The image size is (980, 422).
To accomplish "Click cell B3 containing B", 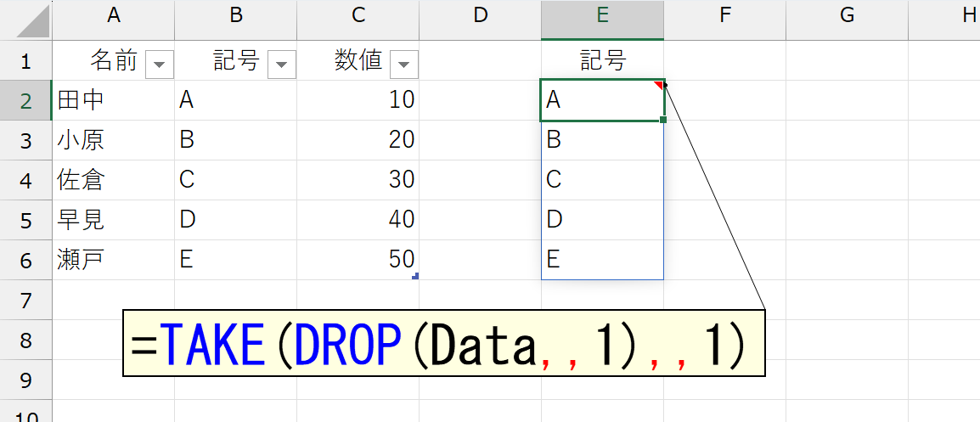I will click(235, 141).
